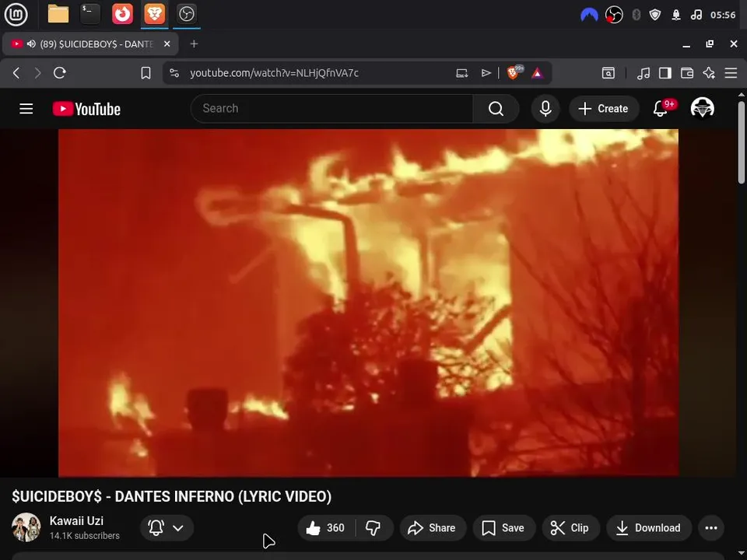Image resolution: width=747 pixels, height=560 pixels.
Task: Toggle the browser sidebar panel
Action: 665,73
